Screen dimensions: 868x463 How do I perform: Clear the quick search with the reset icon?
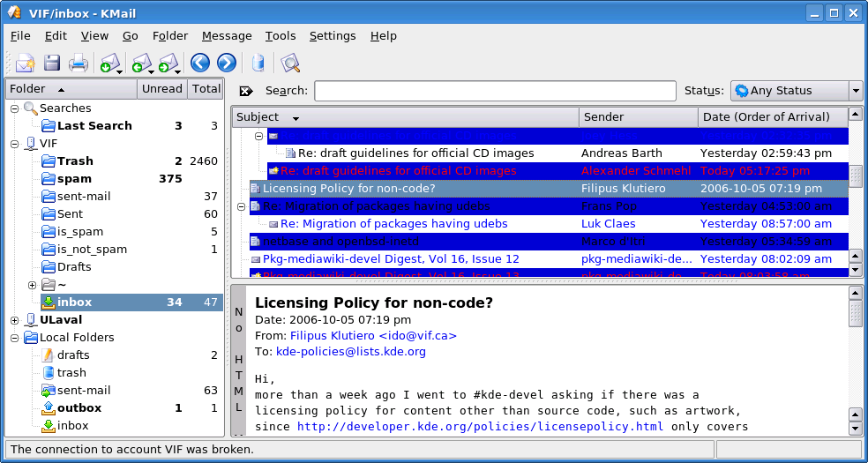(246, 91)
